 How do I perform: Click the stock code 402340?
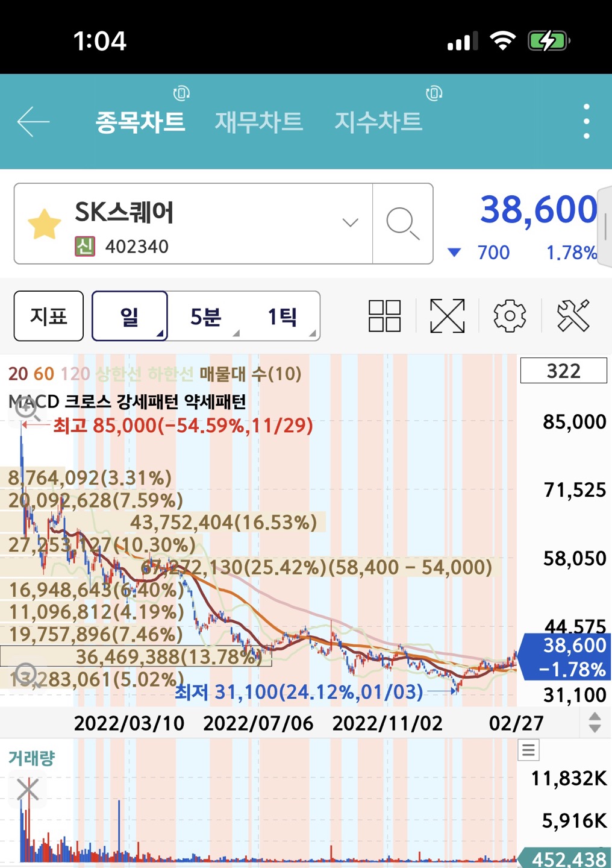click(137, 247)
